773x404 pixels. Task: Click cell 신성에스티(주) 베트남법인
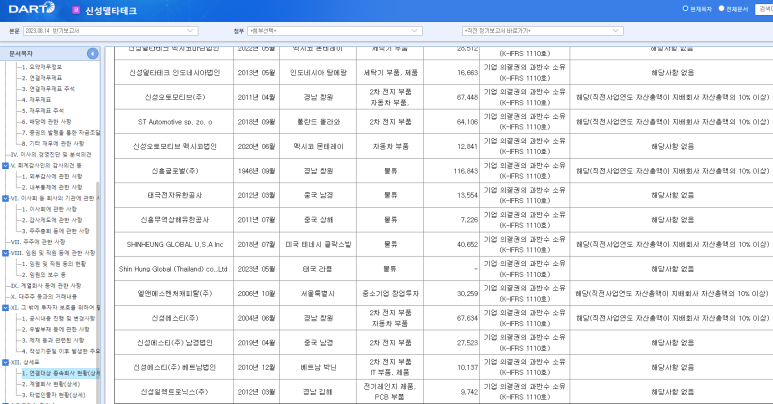coord(175,367)
